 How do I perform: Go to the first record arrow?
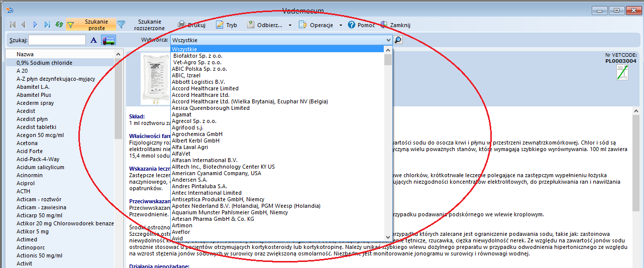pyautogui.click(x=13, y=25)
